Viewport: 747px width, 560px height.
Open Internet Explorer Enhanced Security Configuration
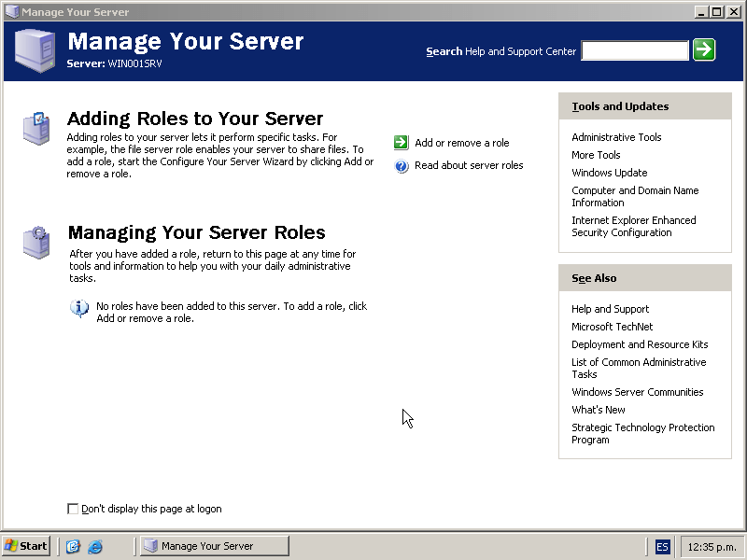[633, 226]
